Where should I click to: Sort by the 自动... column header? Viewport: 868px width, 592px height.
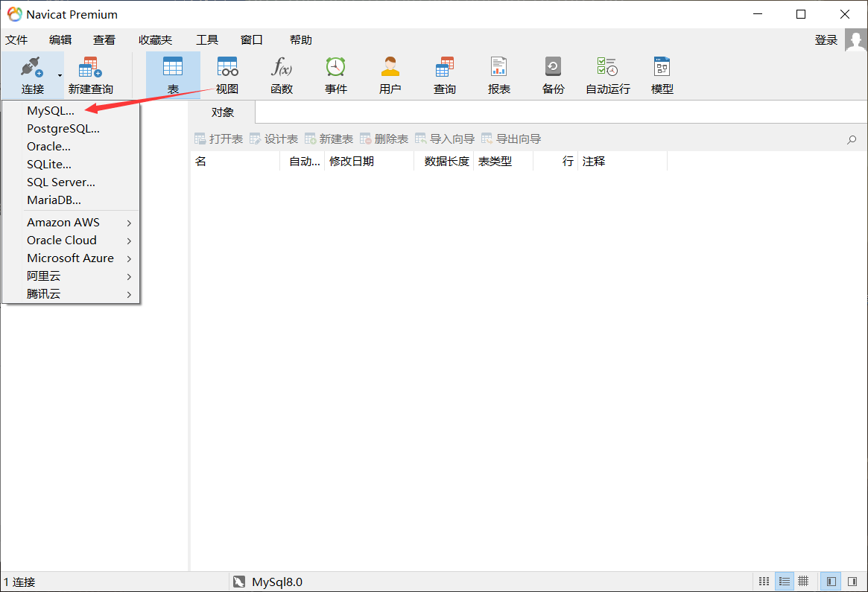coord(302,162)
